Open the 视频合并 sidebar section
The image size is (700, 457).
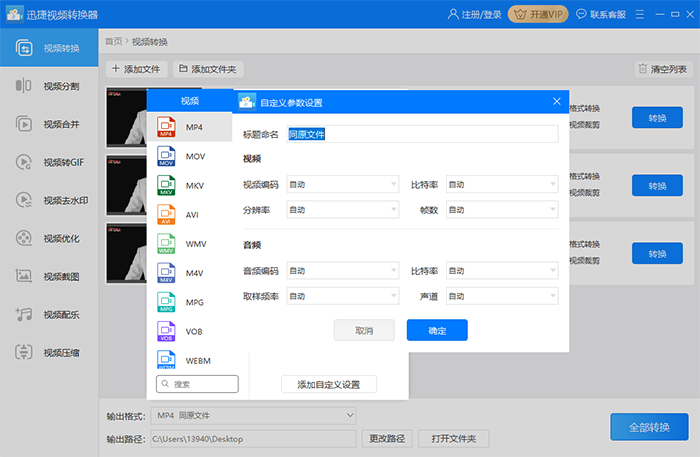pos(49,124)
